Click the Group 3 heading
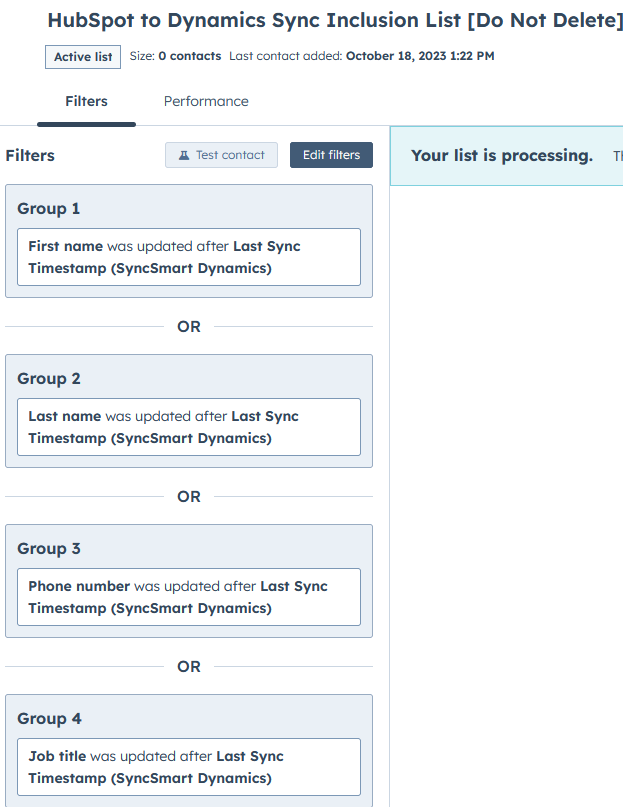The width and height of the screenshot is (623, 807). [x=49, y=549]
